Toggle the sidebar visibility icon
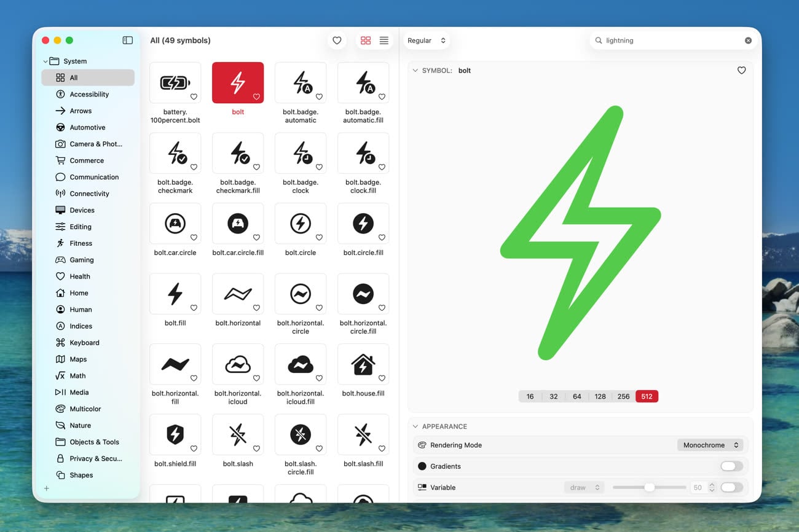This screenshot has height=532, width=799. click(127, 40)
